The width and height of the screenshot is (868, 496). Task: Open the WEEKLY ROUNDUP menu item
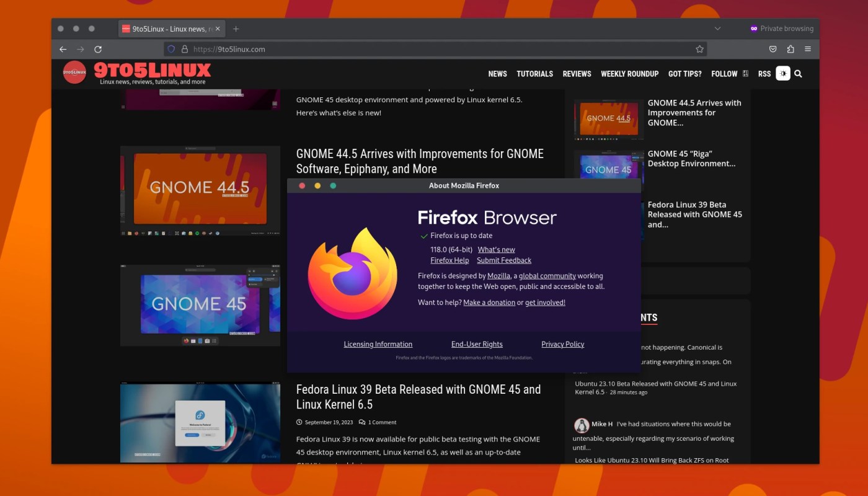tap(629, 74)
